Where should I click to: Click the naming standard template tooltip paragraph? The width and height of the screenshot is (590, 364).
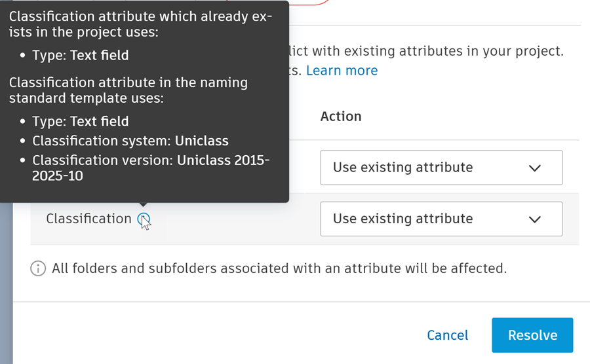coord(128,90)
